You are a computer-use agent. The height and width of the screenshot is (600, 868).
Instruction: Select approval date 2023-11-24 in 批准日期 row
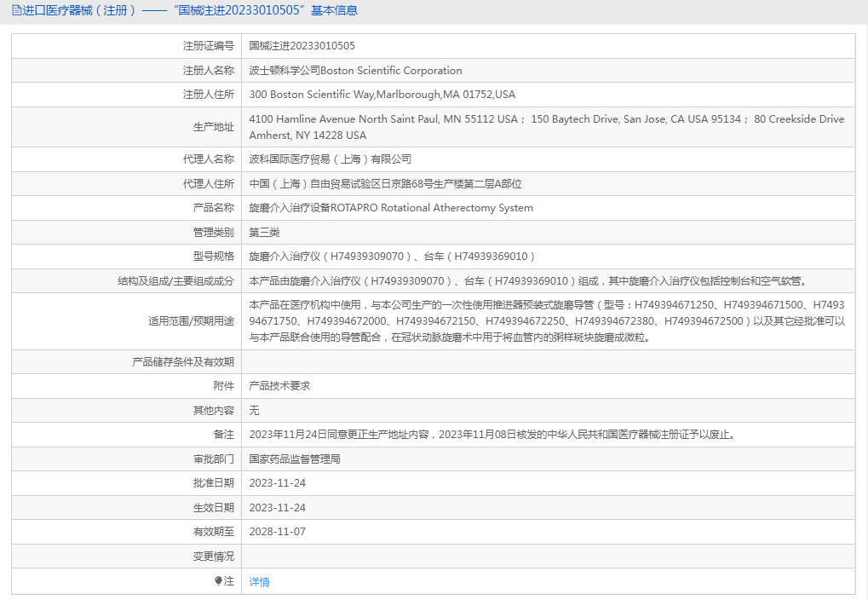[278, 483]
